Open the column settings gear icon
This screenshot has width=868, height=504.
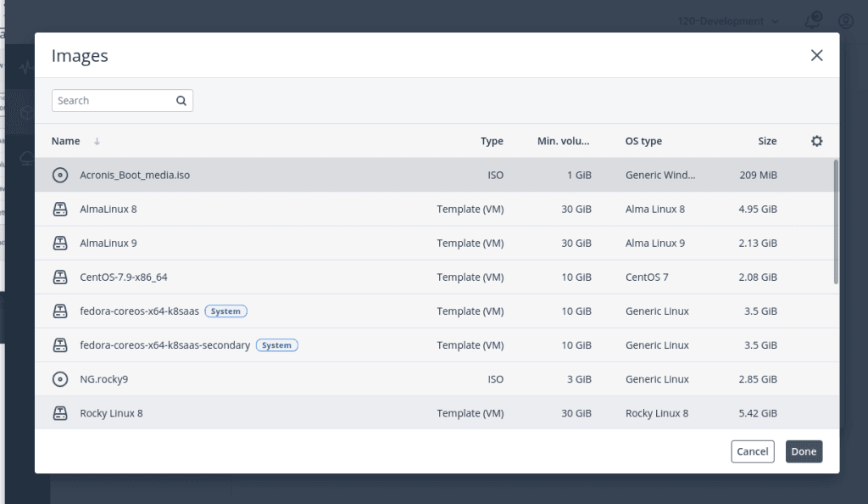pyautogui.click(x=816, y=141)
